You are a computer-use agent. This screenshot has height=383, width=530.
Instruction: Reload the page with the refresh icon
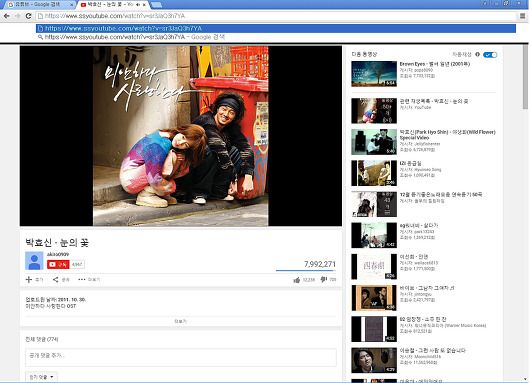pos(28,16)
